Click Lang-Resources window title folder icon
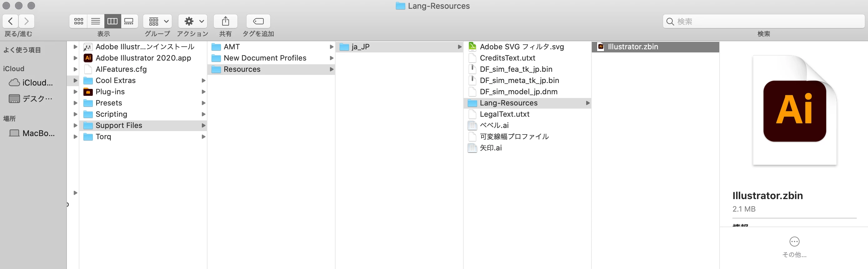Screen dimensions: 868x269 [x=400, y=6]
